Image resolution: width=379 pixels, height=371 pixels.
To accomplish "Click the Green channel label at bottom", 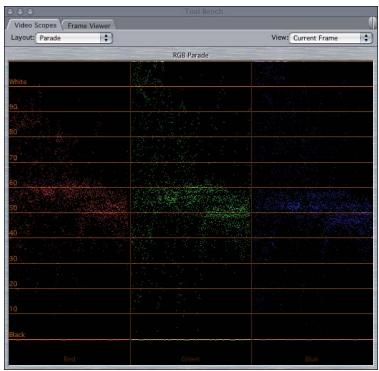I will tap(190, 359).
